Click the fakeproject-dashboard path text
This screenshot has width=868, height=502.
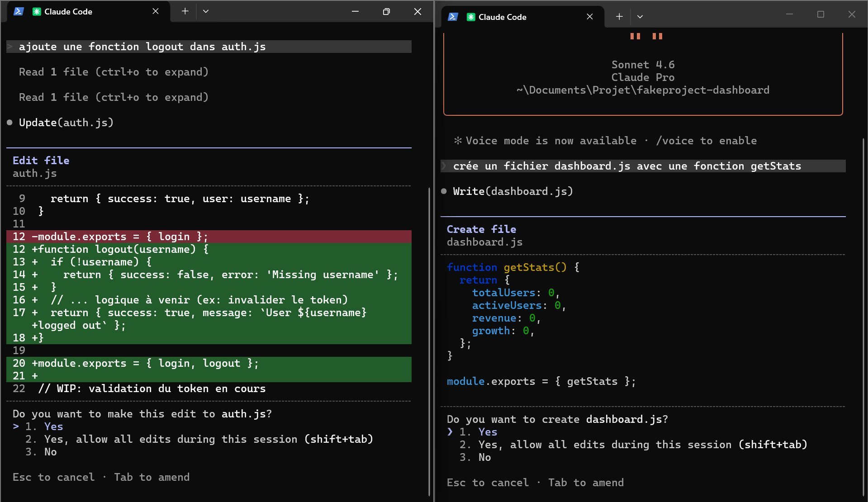tap(643, 90)
